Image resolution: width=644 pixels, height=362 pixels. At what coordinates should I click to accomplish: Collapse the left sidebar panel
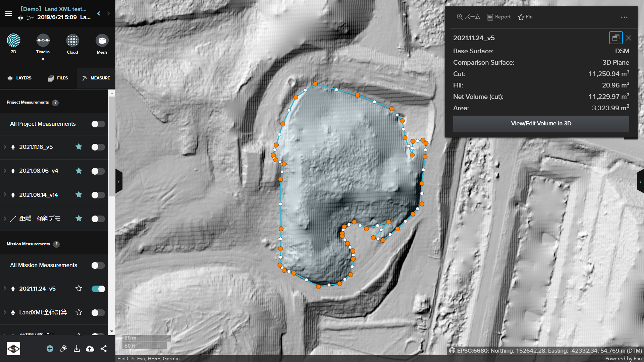(x=119, y=182)
